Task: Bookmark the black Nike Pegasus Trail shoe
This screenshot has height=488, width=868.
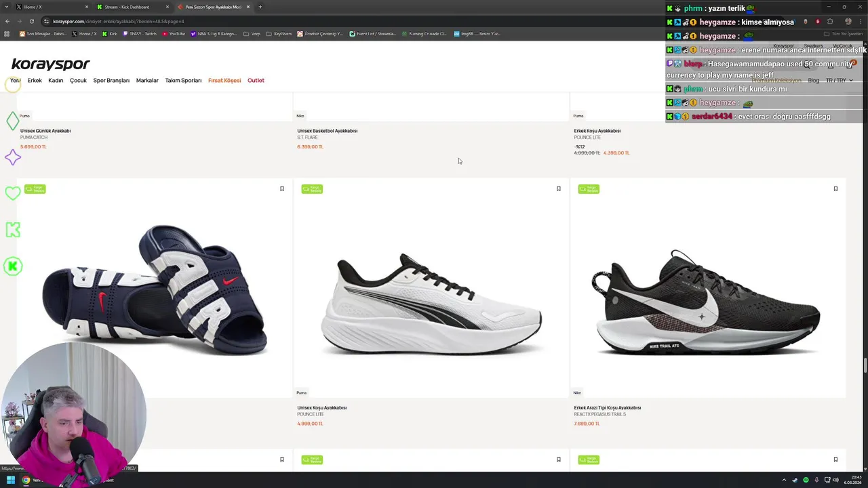Action: coord(835,189)
